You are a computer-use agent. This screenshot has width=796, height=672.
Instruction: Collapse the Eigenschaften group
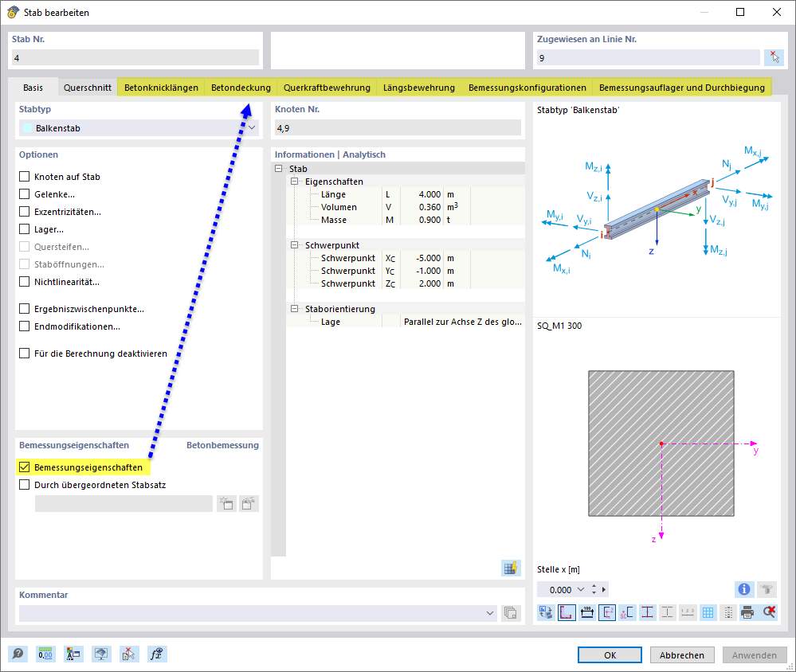point(295,181)
